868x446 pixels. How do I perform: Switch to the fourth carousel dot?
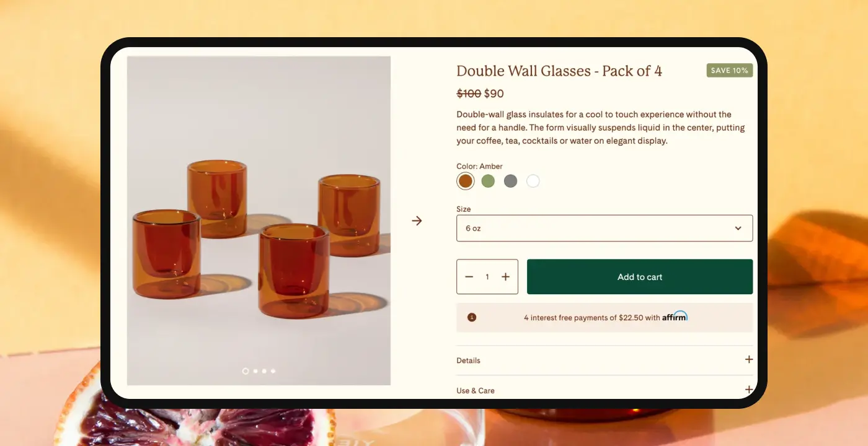[273, 371]
